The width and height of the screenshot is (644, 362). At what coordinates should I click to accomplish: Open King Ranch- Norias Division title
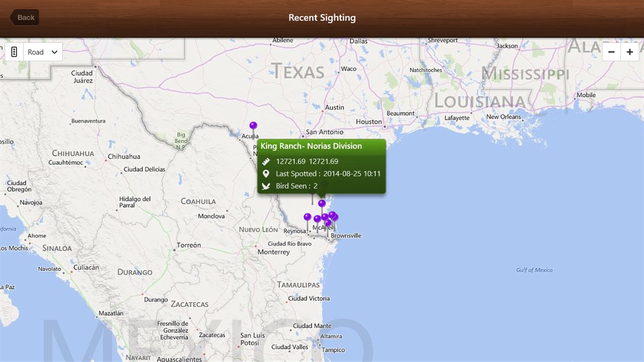(311, 146)
